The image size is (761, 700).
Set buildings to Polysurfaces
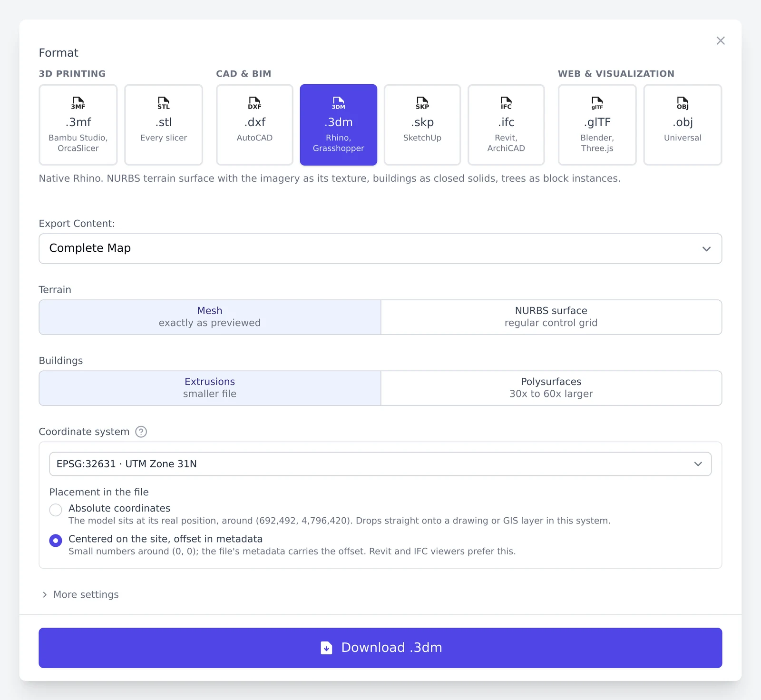tap(551, 388)
